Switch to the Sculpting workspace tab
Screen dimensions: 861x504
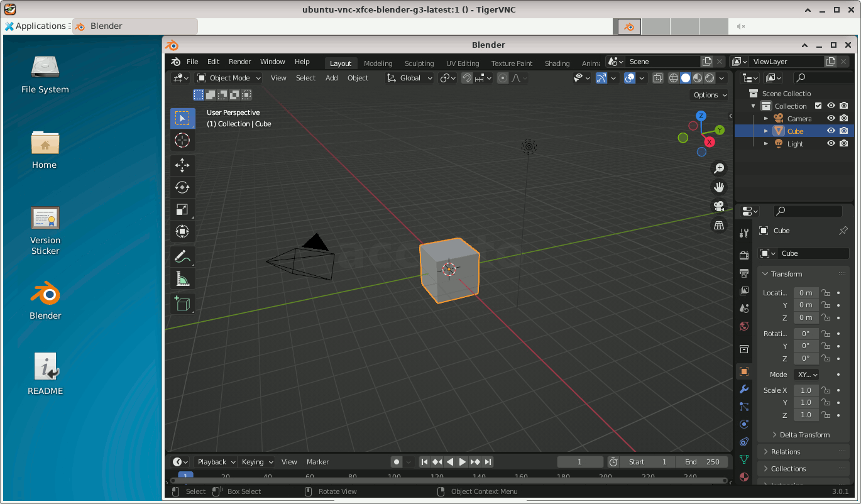pyautogui.click(x=419, y=63)
